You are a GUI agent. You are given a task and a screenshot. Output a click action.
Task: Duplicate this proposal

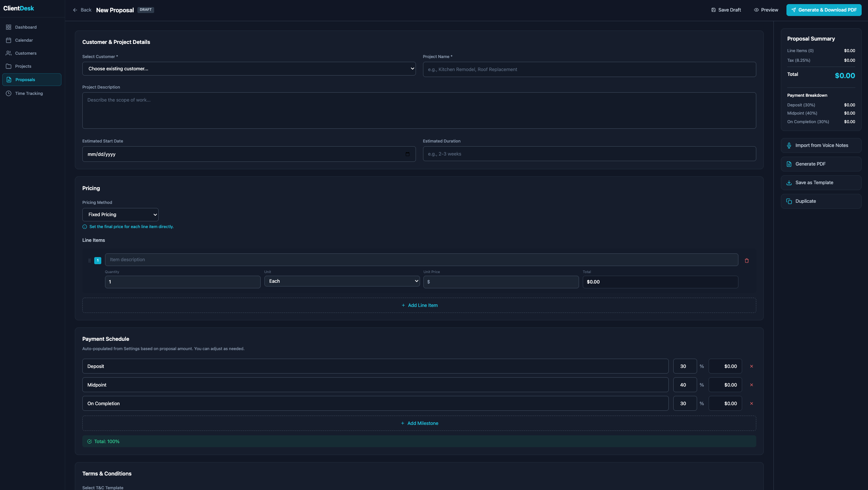[821, 201]
